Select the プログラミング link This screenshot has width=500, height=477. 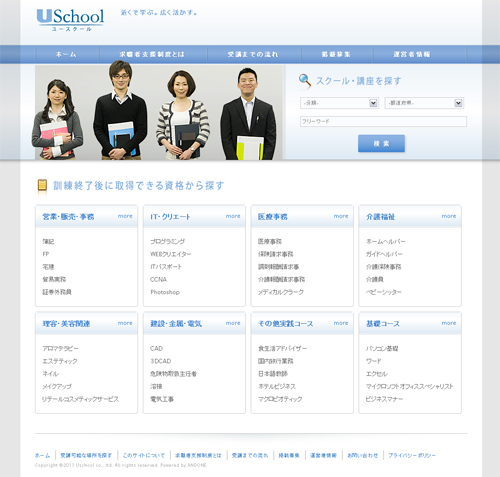[x=168, y=241]
